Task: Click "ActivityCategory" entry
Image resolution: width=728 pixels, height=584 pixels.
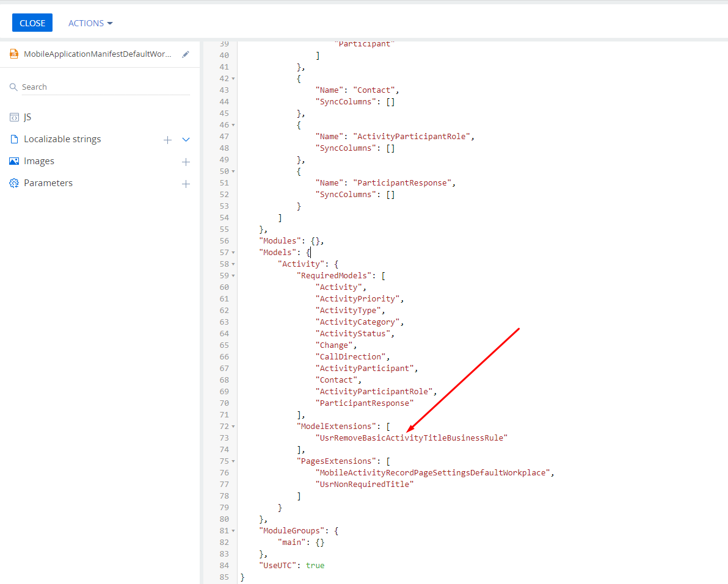Action: [x=357, y=322]
